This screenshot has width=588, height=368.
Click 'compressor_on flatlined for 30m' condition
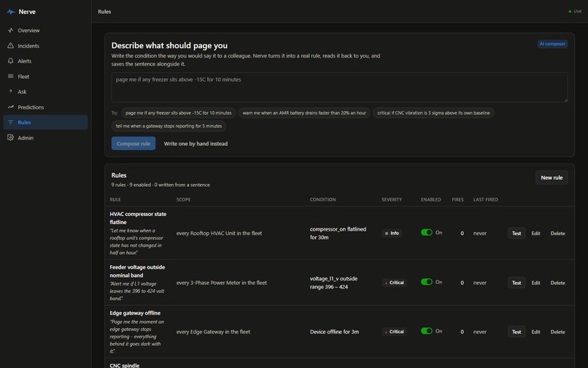(x=338, y=233)
